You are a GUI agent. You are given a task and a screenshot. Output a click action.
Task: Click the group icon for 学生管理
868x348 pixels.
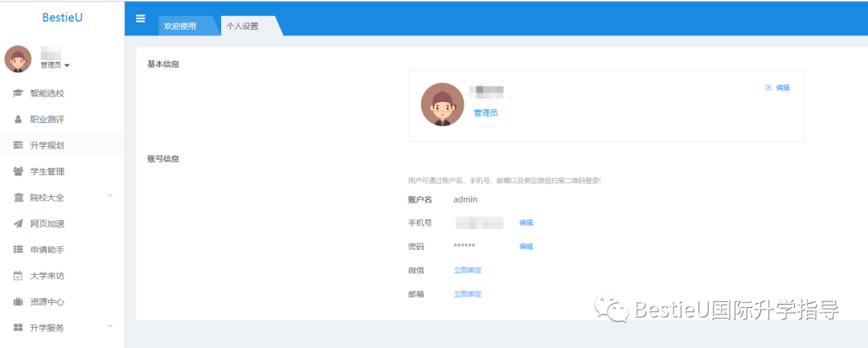pos(18,171)
